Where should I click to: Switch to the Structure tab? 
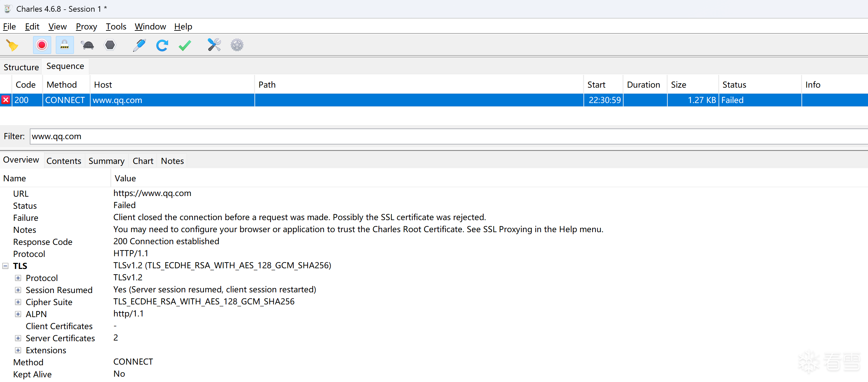[21, 67]
